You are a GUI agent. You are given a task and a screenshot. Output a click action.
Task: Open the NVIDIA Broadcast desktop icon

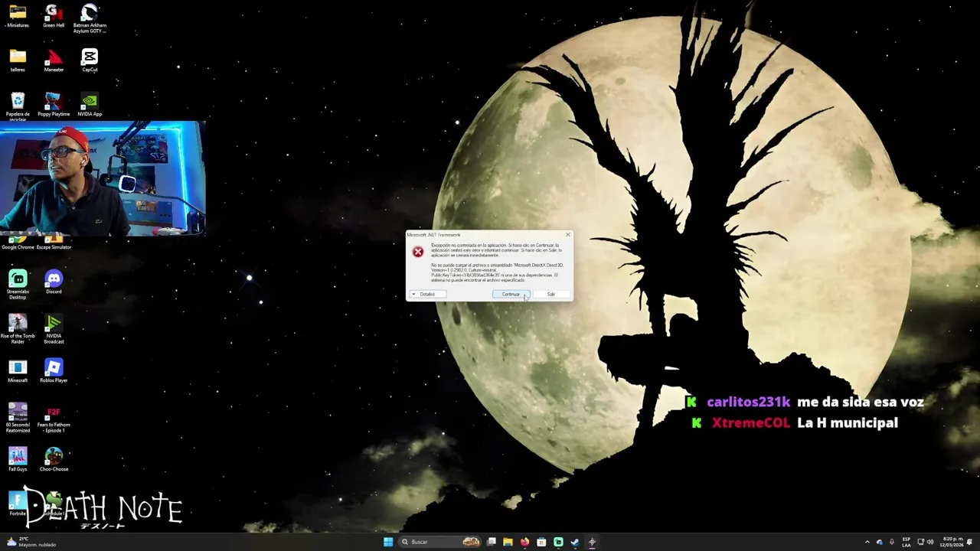[x=54, y=328]
